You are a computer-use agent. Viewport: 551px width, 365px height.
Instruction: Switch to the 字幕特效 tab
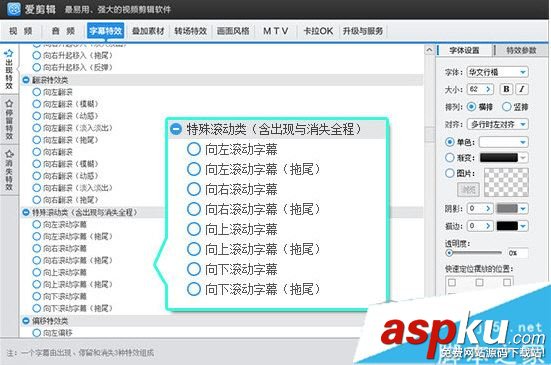105,31
